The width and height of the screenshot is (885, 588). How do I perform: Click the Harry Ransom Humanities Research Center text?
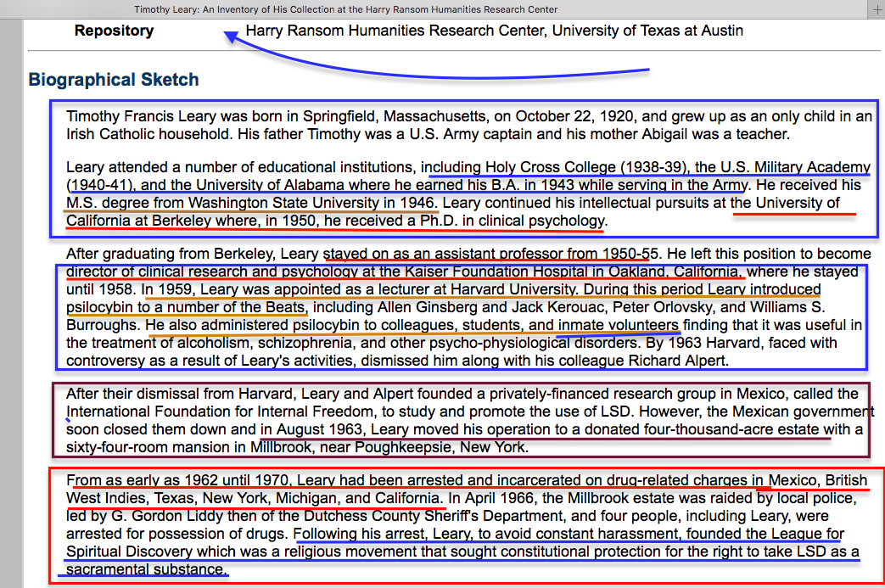click(x=494, y=31)
